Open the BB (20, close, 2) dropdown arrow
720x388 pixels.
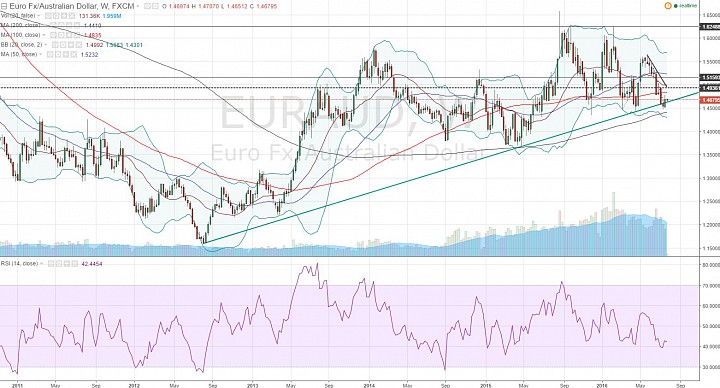46,45
